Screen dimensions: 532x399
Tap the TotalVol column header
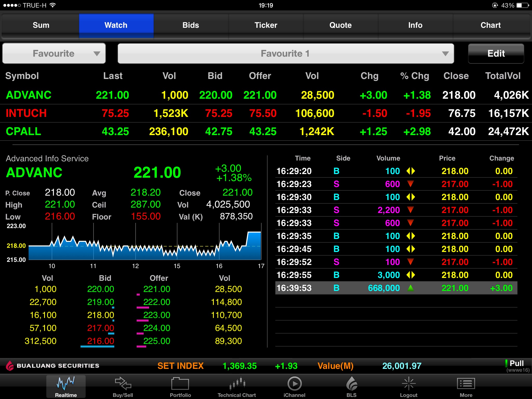(x=503, y=76)
